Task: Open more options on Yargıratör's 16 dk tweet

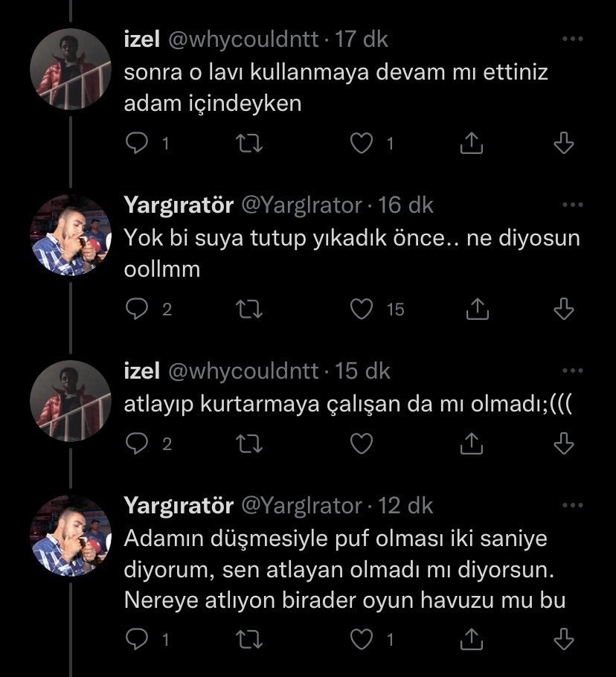Action: [572, 205]
